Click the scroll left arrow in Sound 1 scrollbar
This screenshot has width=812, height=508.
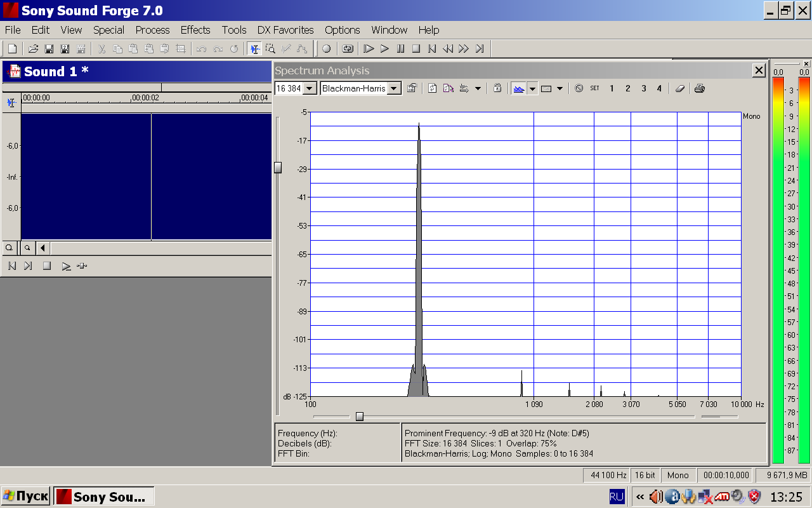(x=43, y=248)
